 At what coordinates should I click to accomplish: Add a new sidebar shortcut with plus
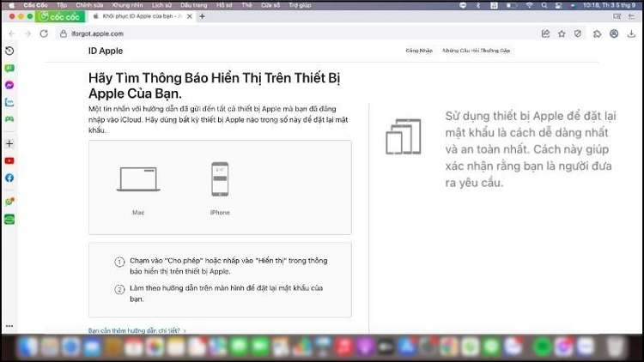[9, 143]
